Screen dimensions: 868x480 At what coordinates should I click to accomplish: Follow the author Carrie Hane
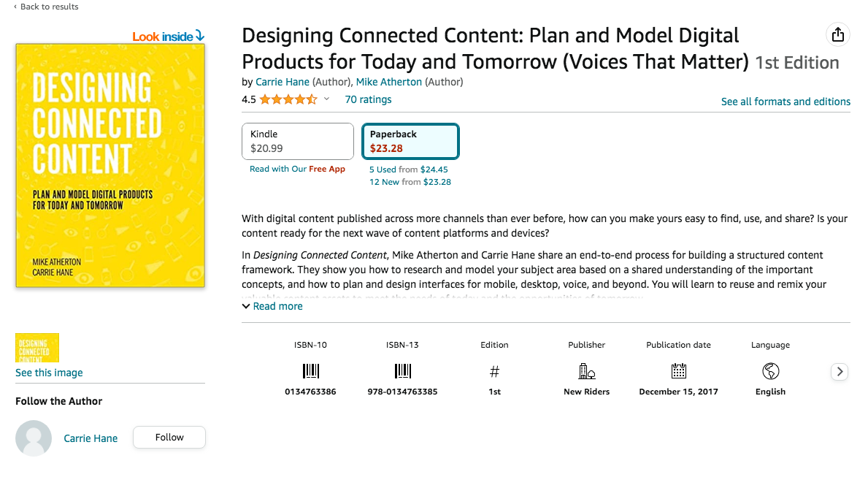pyautogui.click(x=169, y=437)
